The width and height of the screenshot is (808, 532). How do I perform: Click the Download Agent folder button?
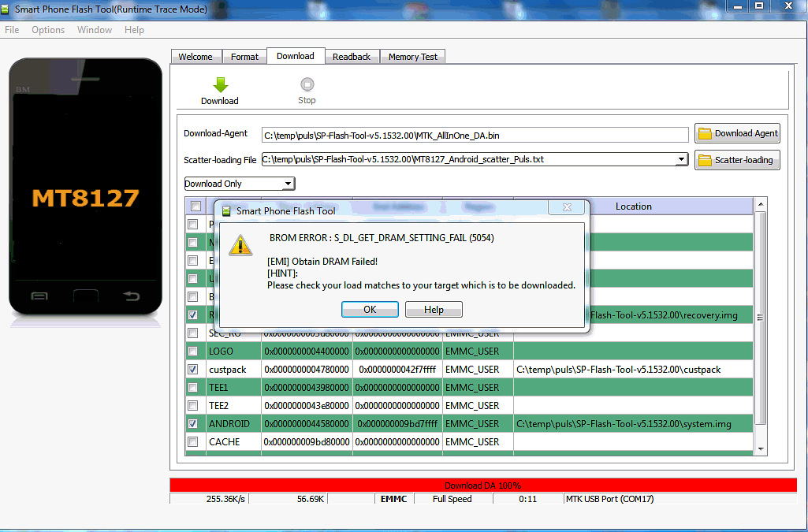coord(737,133)
